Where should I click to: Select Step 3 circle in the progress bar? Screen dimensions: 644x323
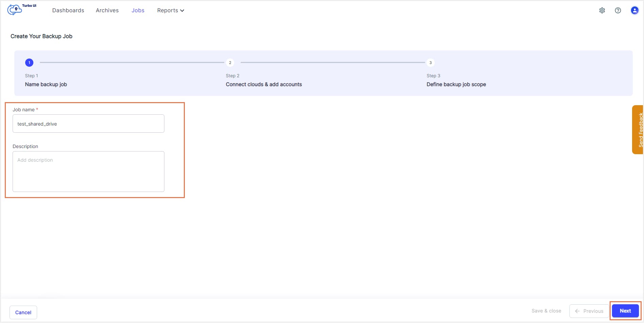point(430,63)
